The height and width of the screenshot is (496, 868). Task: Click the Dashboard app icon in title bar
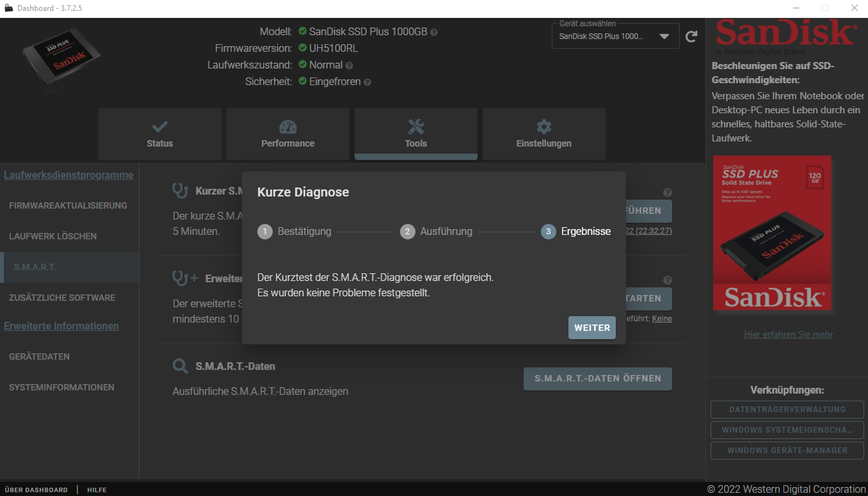9,8
